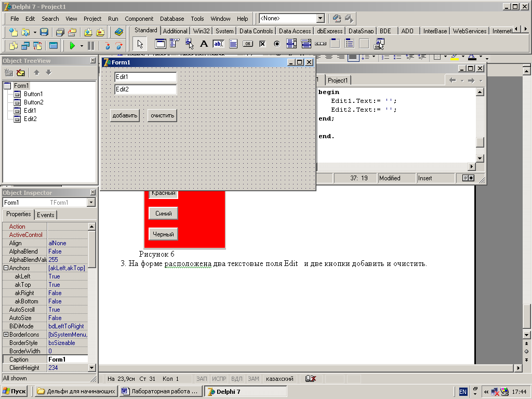Open Word highlight color dropdown arrow

pos(463,57)
